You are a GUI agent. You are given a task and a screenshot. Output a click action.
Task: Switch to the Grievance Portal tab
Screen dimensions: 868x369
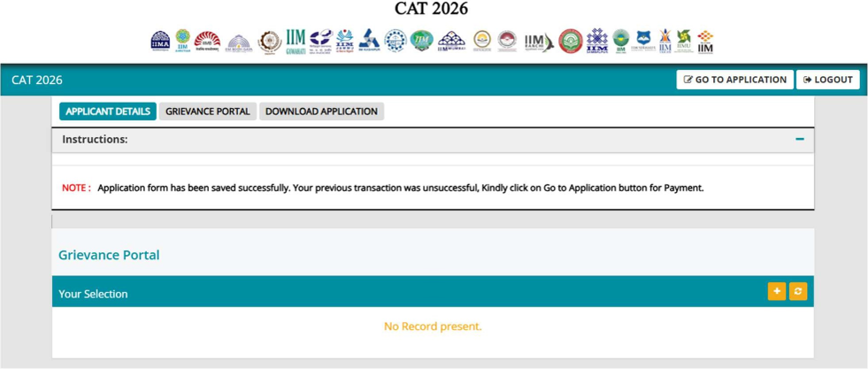pyautogui.click(x=208, y=111)
